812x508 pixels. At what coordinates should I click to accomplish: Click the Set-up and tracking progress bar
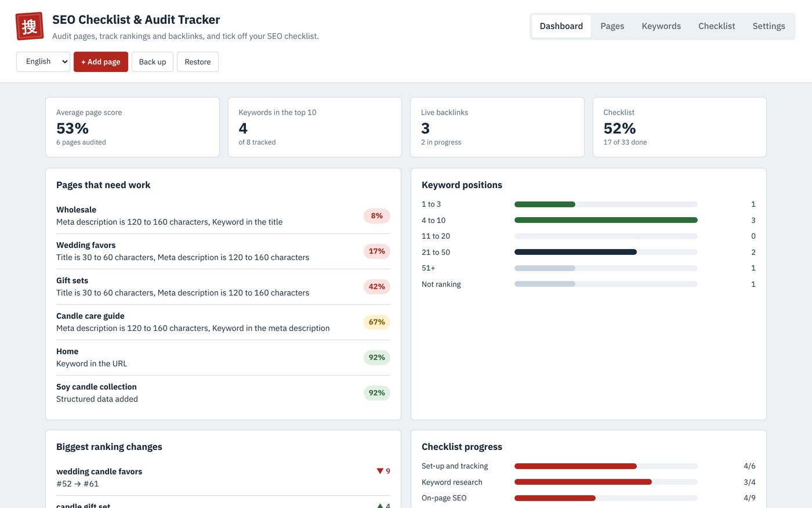pyautogui.click(x=606, y=466)
